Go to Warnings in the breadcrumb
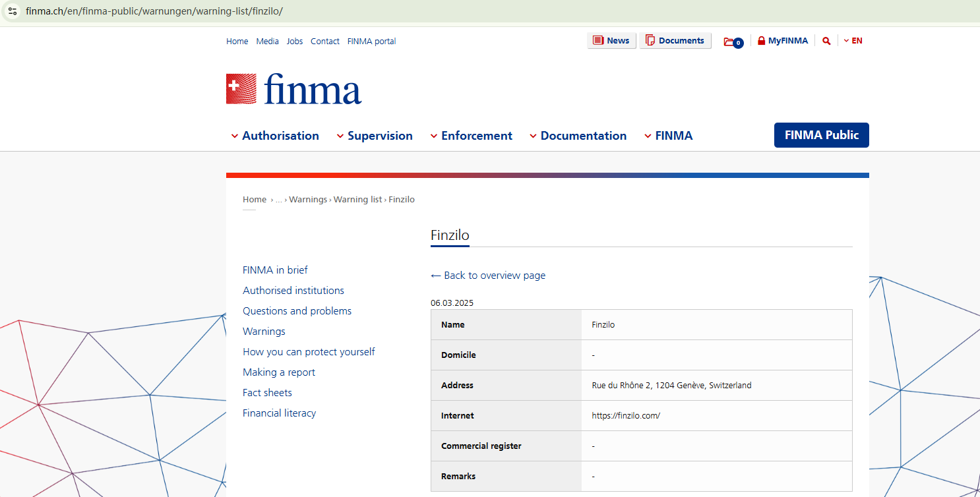Viewport: 980px width, 497px height. click(308, 200)
